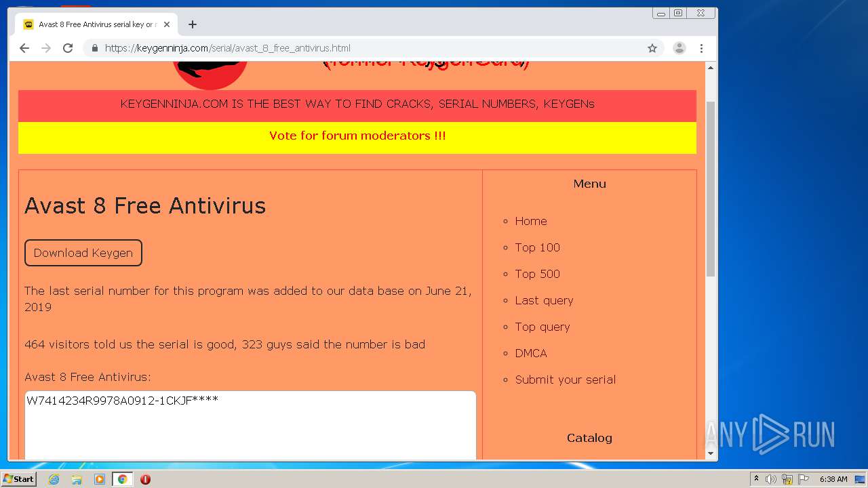Bookmark this page with the star
868x488 pixels.
pyautogui.click(x=652, y=48)
